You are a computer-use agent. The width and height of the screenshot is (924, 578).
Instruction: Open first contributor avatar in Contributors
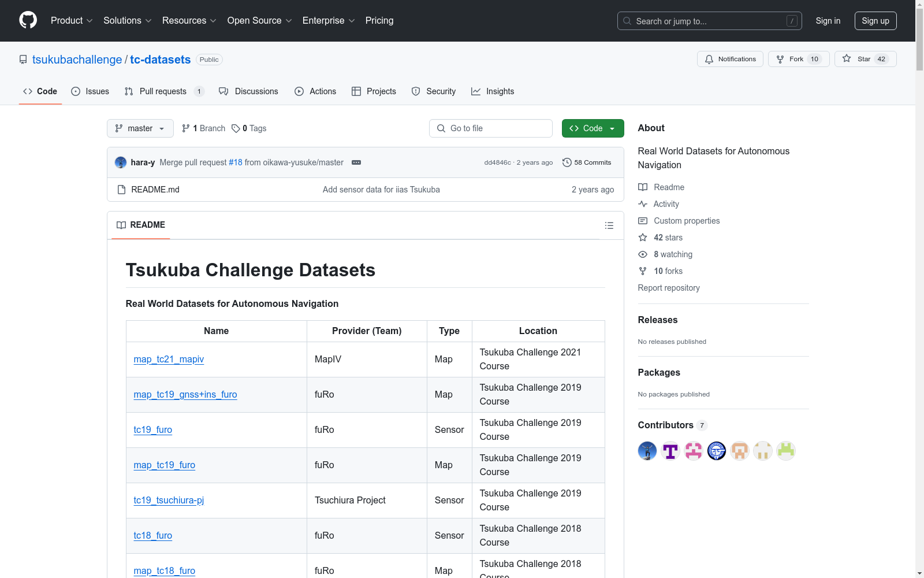coord(647,451)
